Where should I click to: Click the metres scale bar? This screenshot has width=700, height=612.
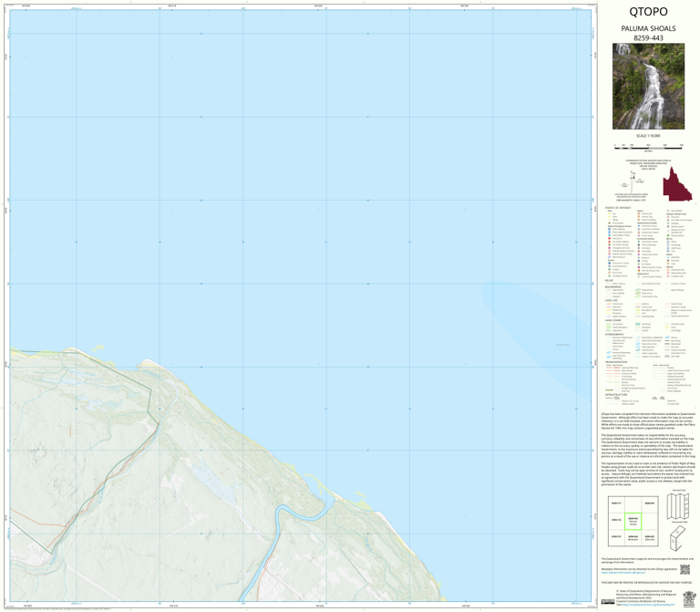point(648,147)
